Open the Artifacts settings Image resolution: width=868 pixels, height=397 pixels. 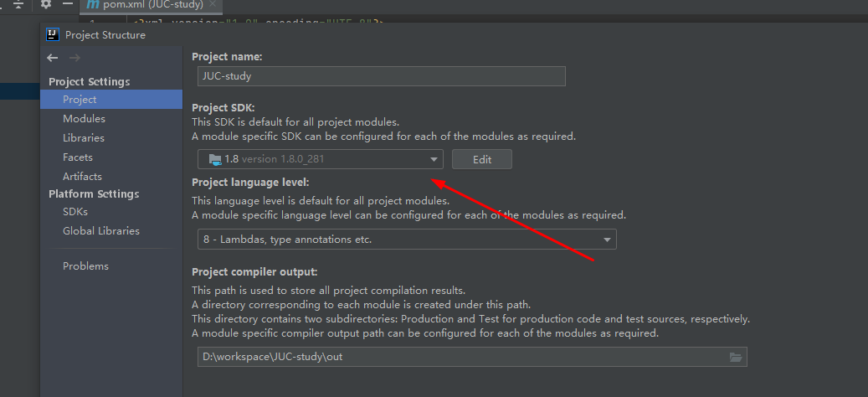(x=82, y=176)
